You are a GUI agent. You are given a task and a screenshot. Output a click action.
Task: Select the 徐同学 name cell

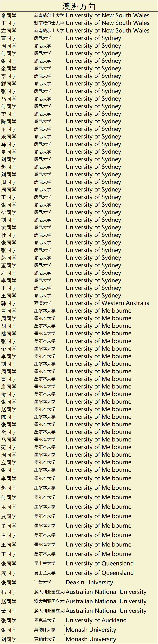pyautogui.click(x=9, y=212)
